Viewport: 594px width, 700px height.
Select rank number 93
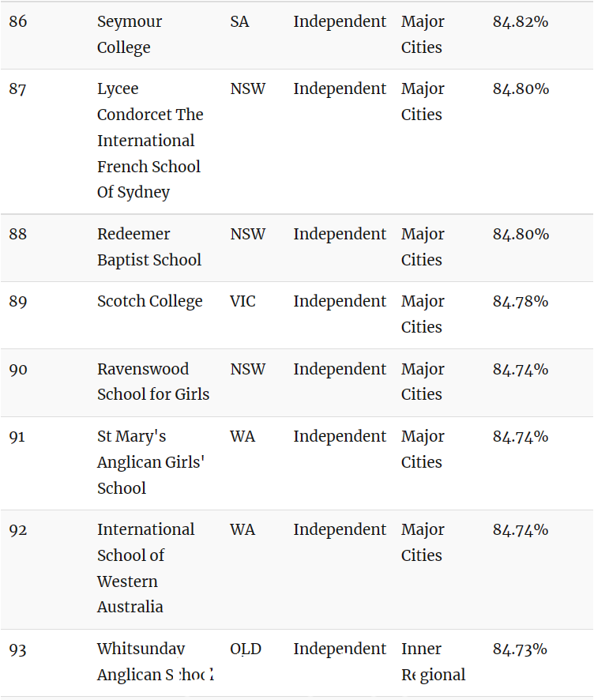pyautogui.click(x=18, y=649)
